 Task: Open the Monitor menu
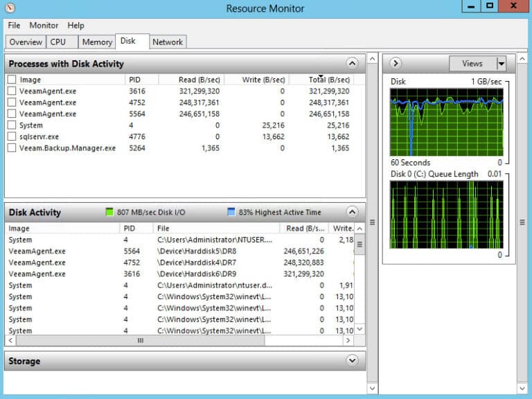point(44,26)
